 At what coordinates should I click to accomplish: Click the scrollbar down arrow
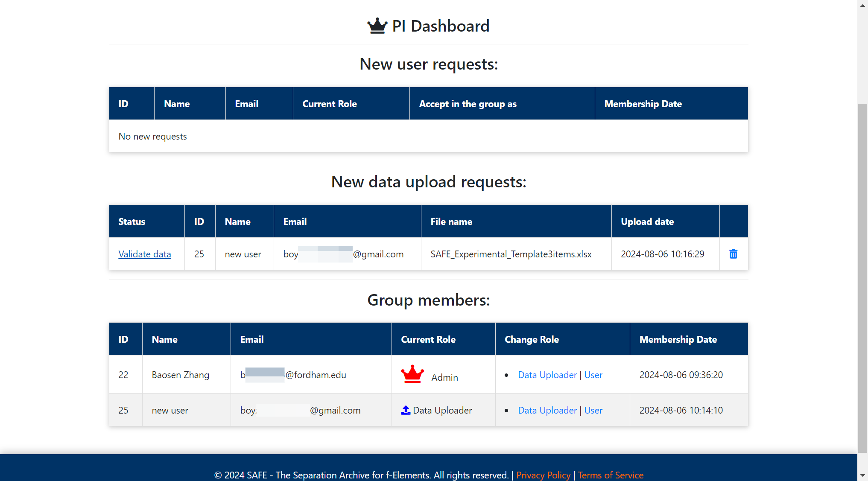(x=862, y=475)
